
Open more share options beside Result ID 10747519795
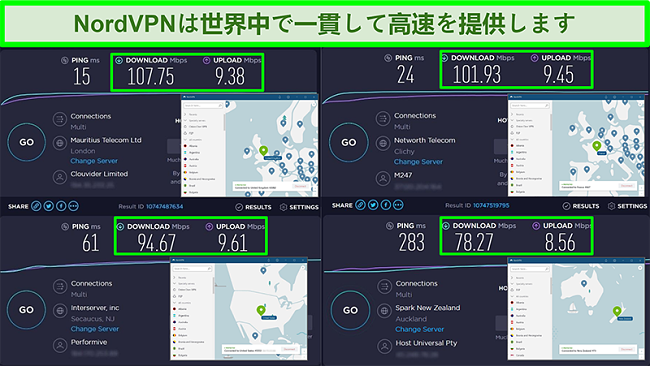coord(398,205)
